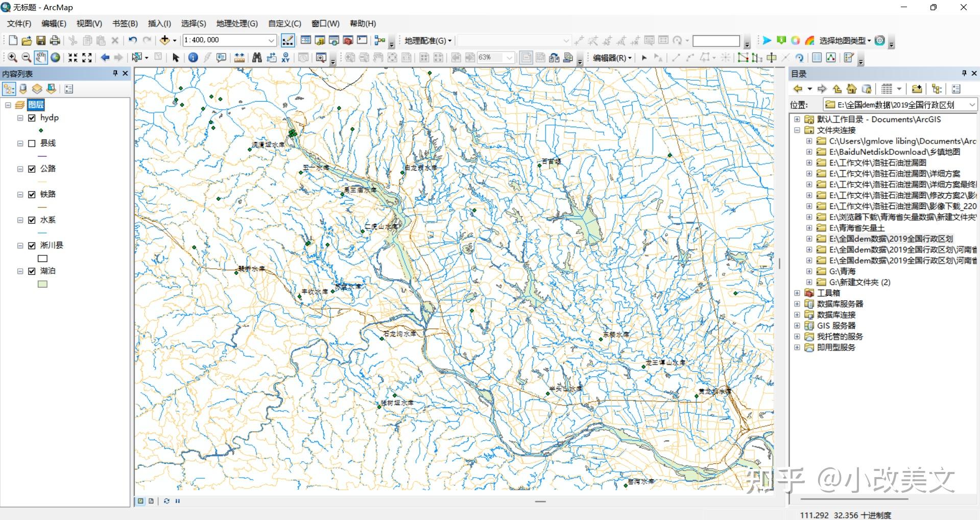980x520 pixels.
Task: Enable the 县线 layer checkbox
Action: 32,144
